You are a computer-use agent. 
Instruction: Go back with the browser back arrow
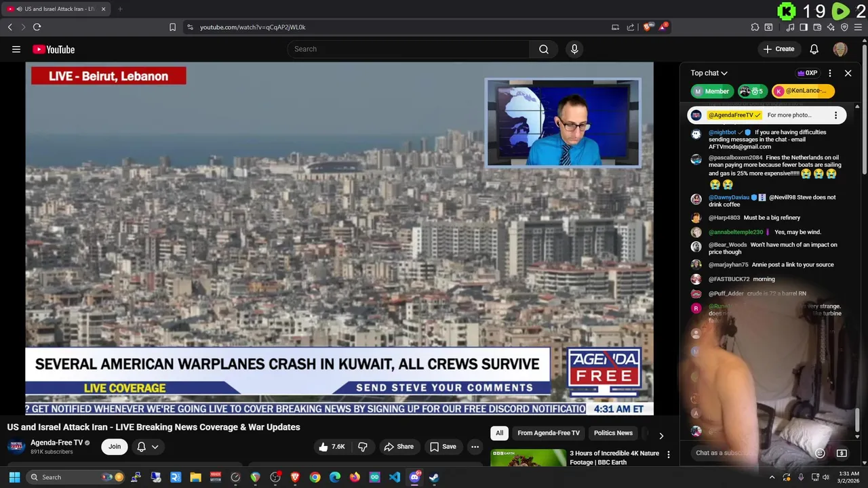coord(10,27)
